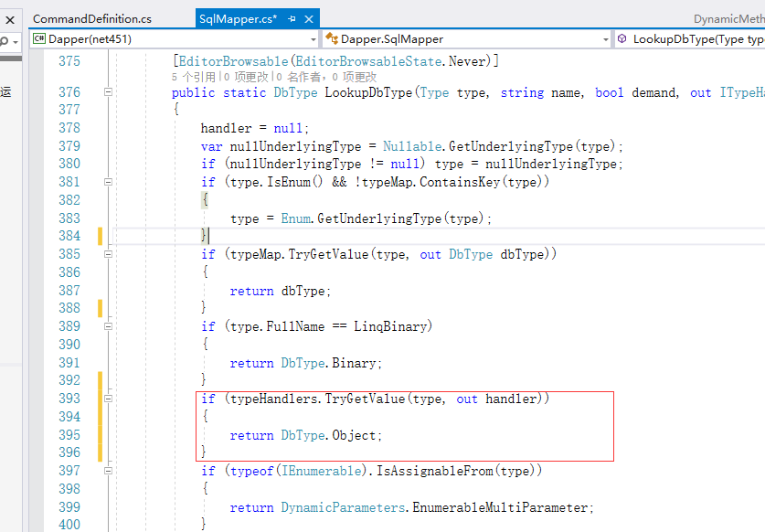Click 'typeHandlers.TryGetValue' on line 393

point(317,399)
